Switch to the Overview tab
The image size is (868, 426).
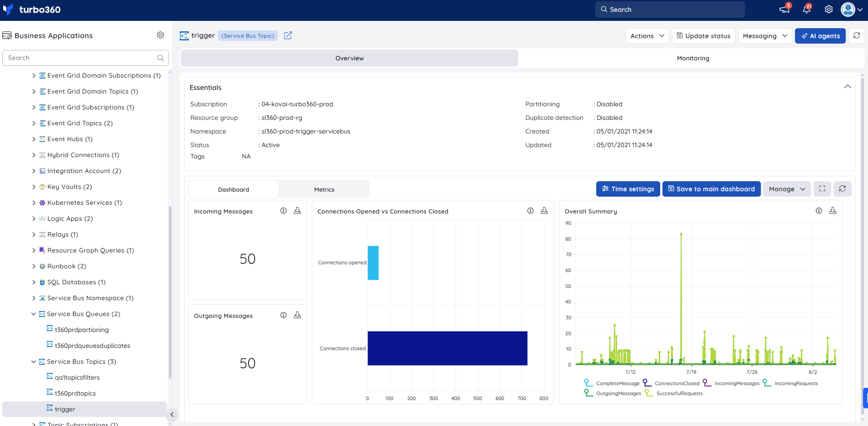point(349,58)
